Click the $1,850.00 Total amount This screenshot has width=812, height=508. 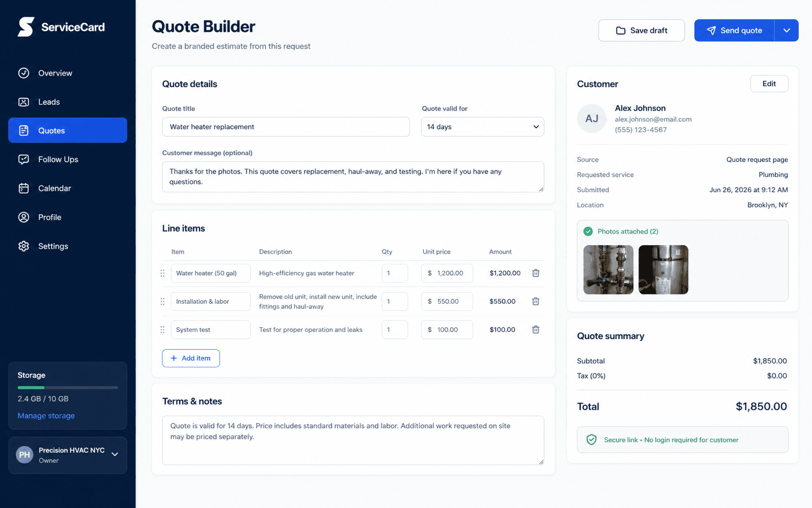point(761,406)
